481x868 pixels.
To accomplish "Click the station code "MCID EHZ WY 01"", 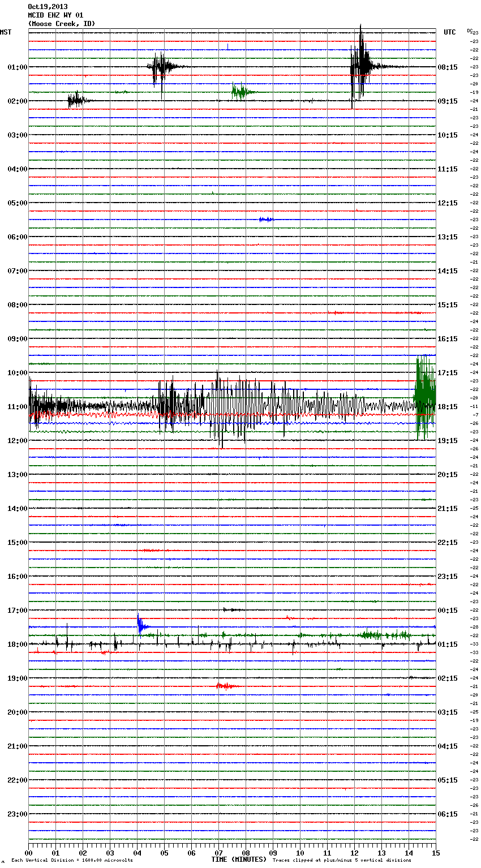I will pyautogui.click(x=55, y=15).
